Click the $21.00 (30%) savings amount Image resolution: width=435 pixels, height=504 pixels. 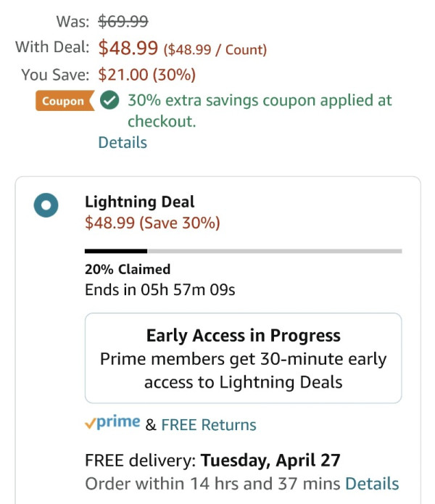point(147,75)
